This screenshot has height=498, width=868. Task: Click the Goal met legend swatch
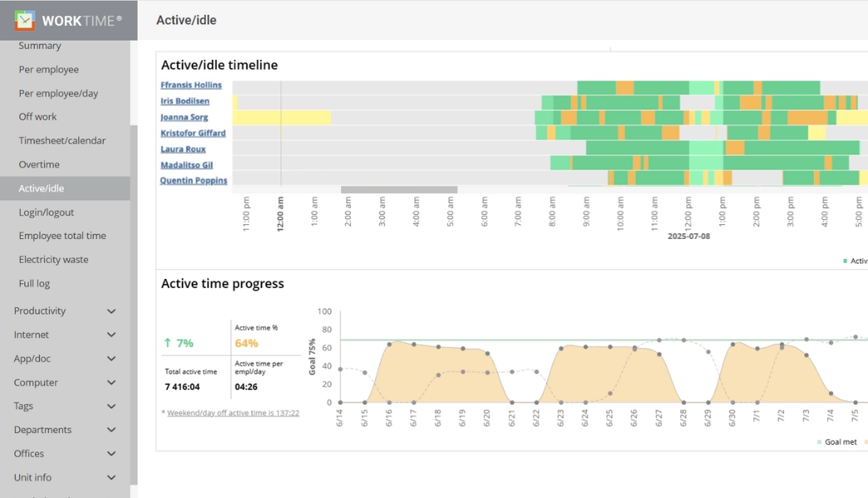point(819,442)
